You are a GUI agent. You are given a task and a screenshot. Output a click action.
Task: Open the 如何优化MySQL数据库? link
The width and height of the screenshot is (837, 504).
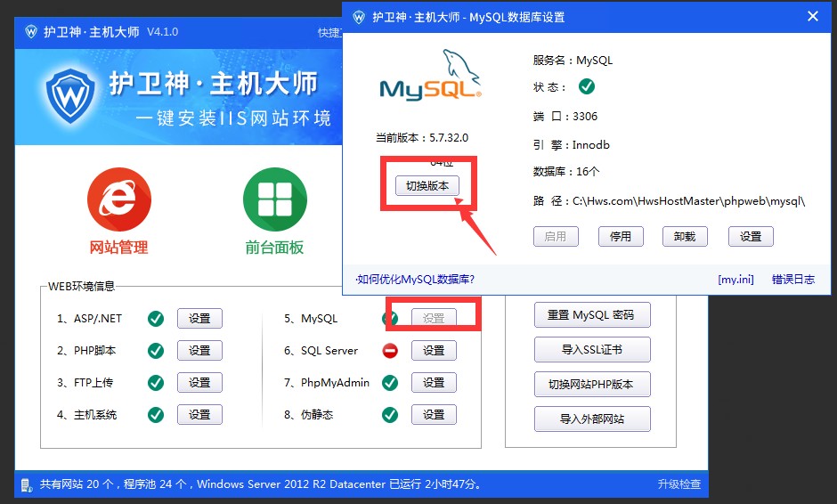click(415, 280)
